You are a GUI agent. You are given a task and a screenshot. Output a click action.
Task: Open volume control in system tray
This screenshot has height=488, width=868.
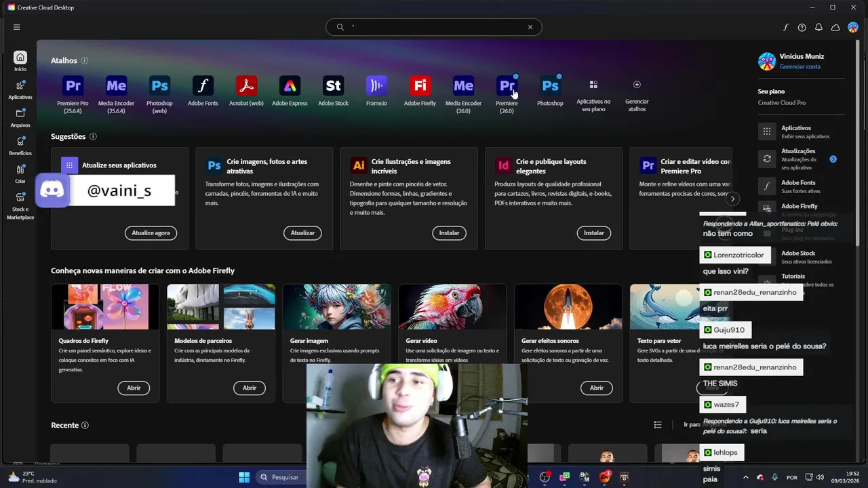pyautogui.click(x=820, y=477)
